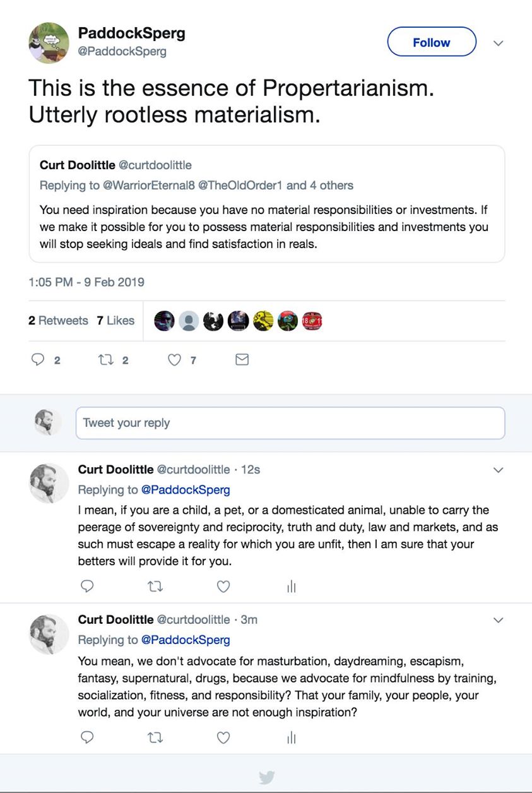This screenshot has width=532, height=793.
Task: View analytics for Curt's 12s reply
Action: click(291, 587)
